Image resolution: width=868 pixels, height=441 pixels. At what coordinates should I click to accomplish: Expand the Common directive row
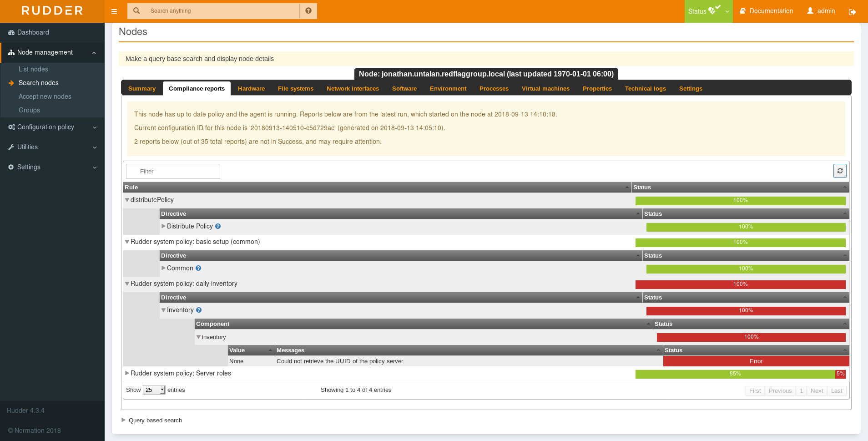point(163,268)
